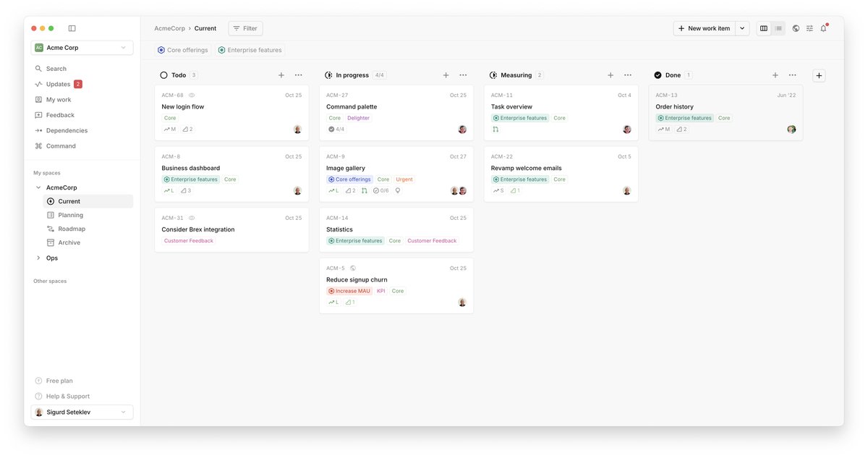The image size is (868, 458).
Task: Click the globe icon in the top bar
Action: coord(796,28)
